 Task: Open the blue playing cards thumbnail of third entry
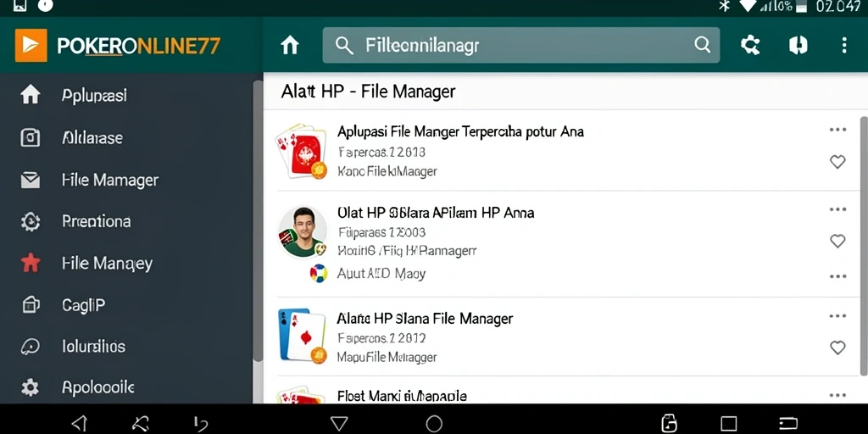pyautogui.click(x=302, y=336)
